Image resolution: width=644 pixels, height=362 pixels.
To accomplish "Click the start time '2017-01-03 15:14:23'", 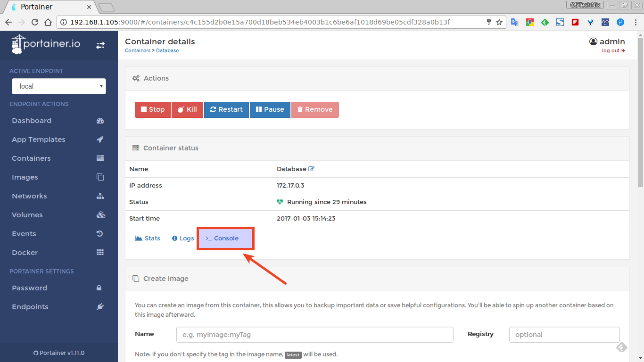I will (306, 218).
